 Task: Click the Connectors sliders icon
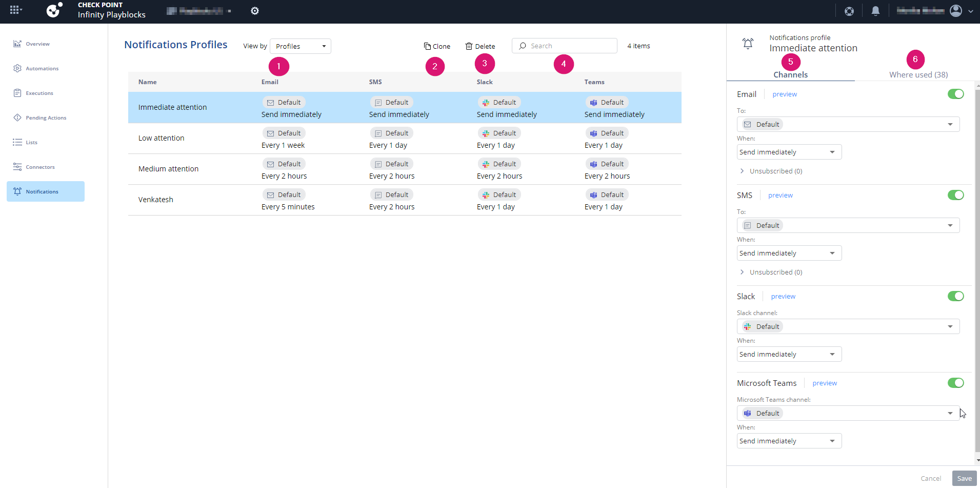pos(17,167)
